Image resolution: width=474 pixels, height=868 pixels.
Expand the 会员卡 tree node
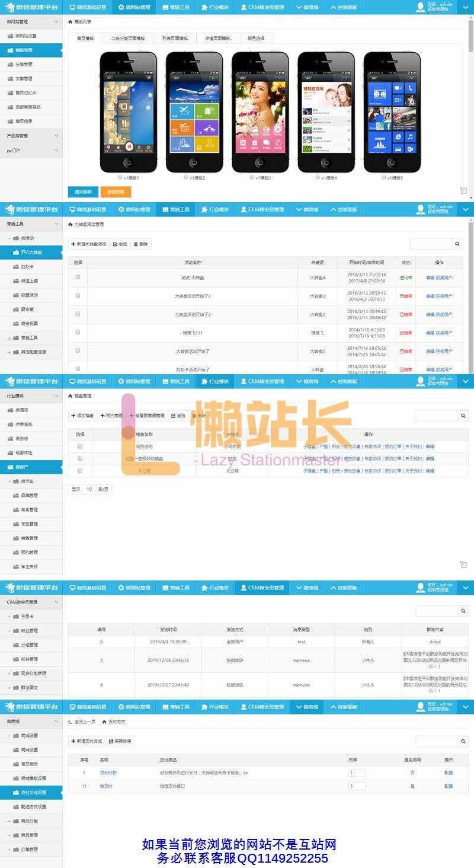pyautogui.click(x=9, y=617)
